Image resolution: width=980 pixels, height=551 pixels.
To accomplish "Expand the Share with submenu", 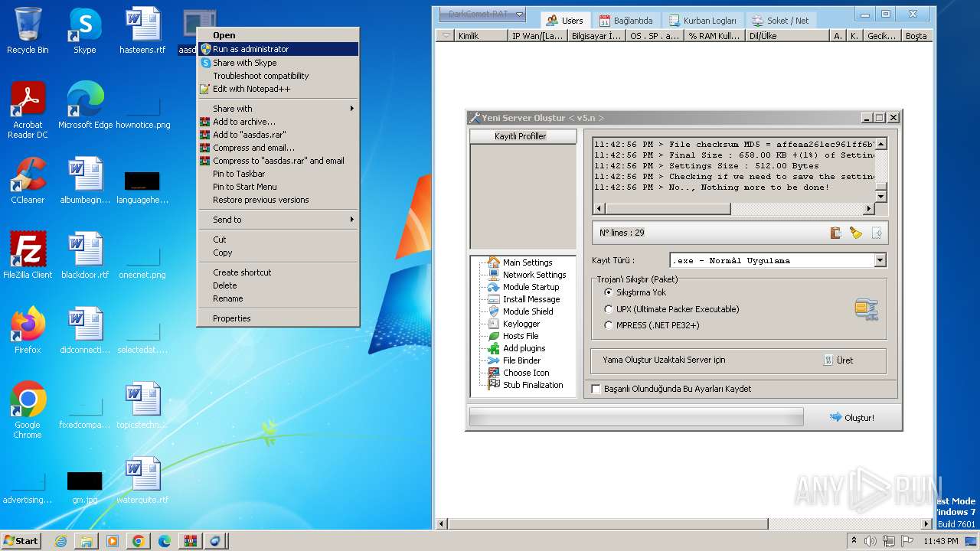I will (x=279, y=109).
